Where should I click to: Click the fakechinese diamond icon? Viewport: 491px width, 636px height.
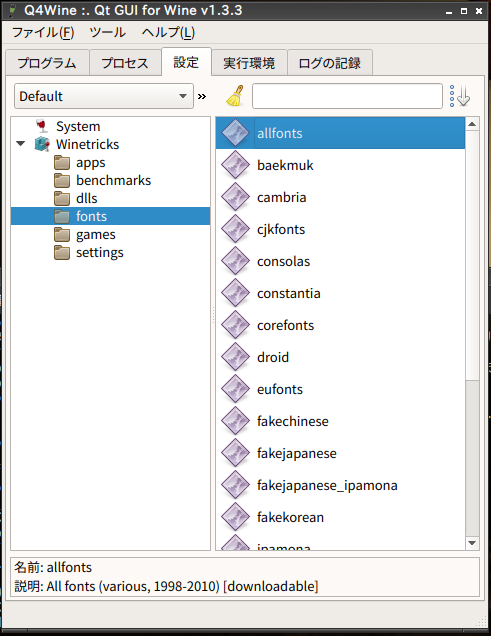point(235,421)
